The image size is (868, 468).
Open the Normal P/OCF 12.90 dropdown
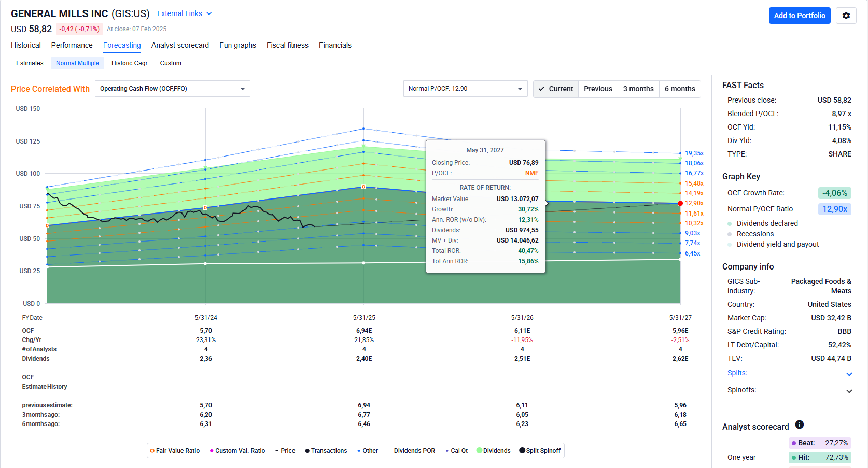point(465,89)
